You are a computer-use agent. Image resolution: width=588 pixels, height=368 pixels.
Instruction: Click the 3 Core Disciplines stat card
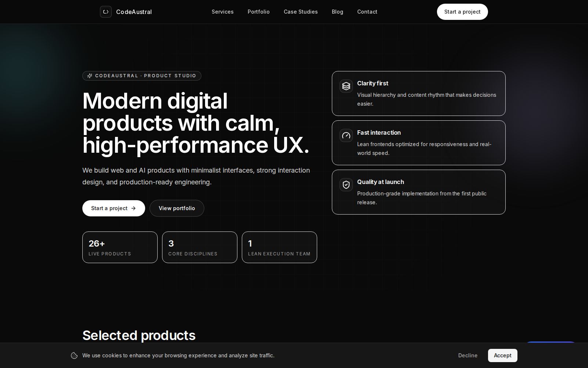[x=200, y=247]
